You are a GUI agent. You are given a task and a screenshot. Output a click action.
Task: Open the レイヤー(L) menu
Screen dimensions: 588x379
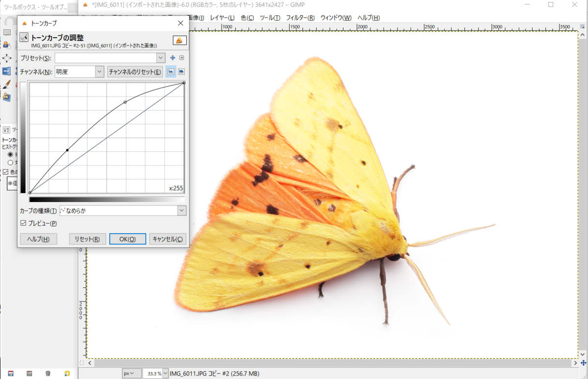click(x=222, y=18)
